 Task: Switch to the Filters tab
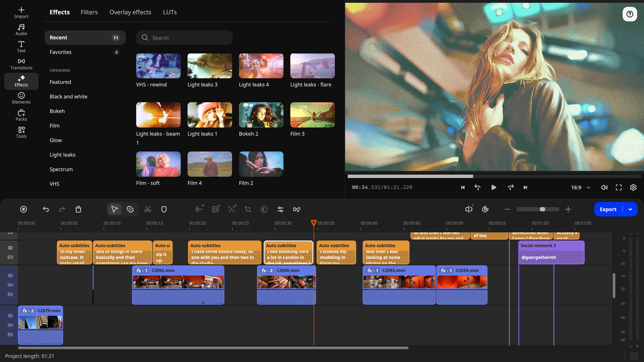(x=89, y=12)
